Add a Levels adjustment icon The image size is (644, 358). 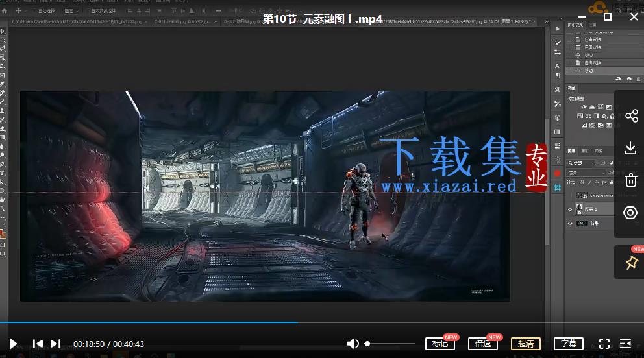tap(592, 107)
